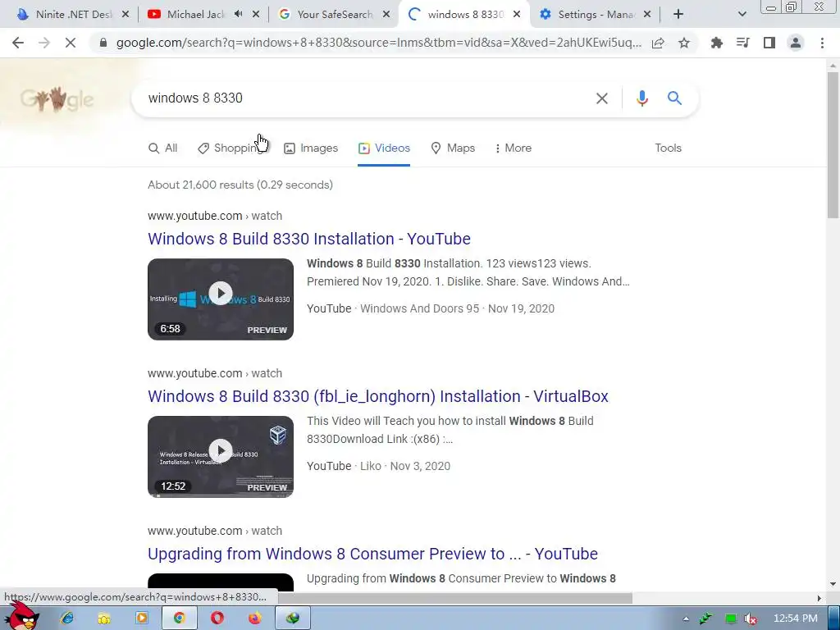The width and height of the screenshot is (840, 630).
Task: Stop loading the page
Action: (71, 43)
